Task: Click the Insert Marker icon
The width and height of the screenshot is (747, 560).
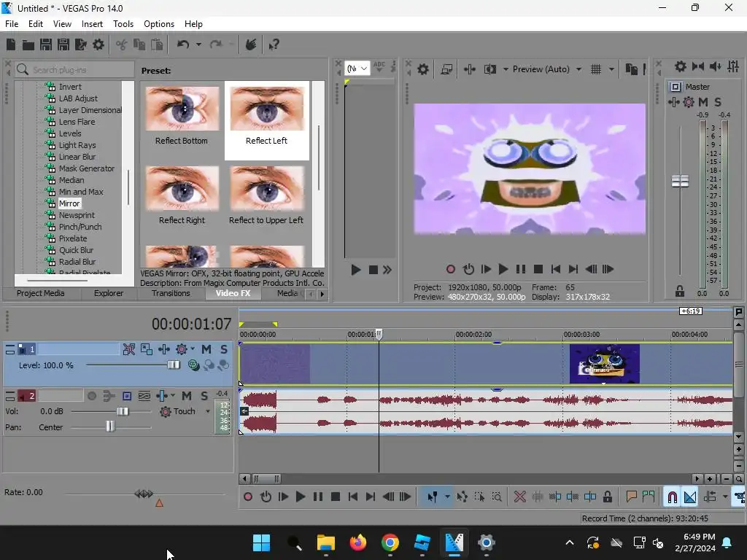Action: [x=631, y=497]
